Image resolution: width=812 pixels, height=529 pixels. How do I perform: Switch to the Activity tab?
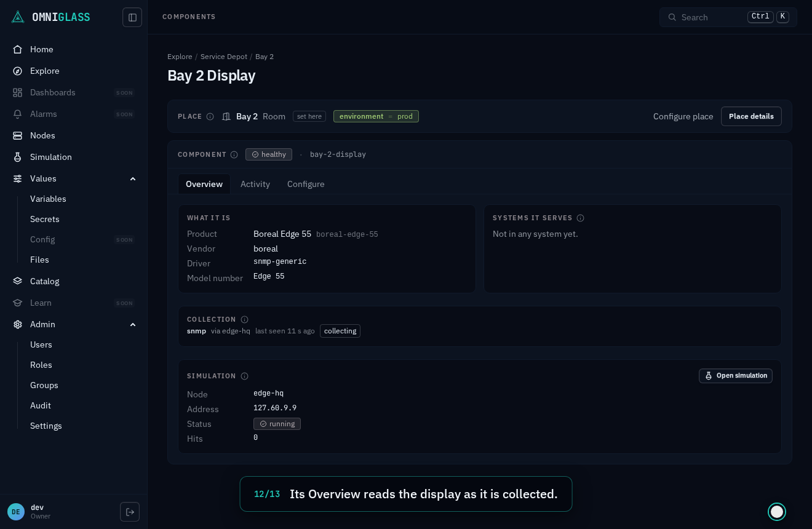pos(255,184)
